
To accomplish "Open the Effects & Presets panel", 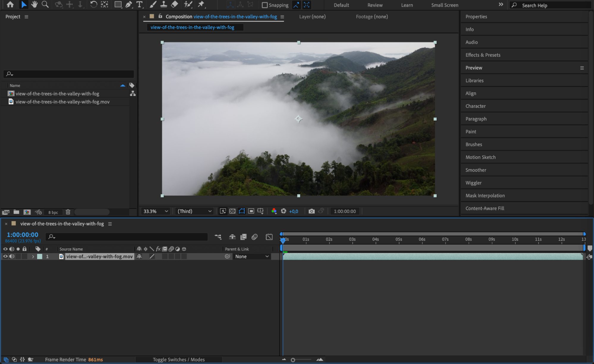I will click(483, 55).
